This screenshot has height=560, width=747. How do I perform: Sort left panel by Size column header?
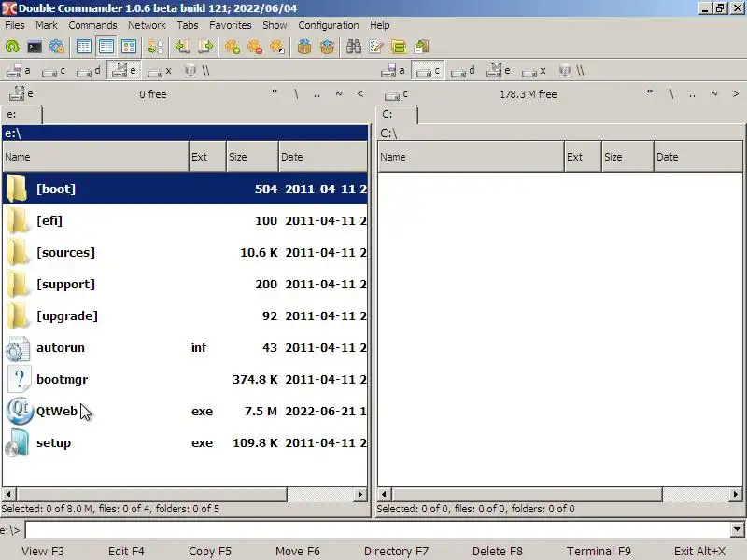(252, 157)
